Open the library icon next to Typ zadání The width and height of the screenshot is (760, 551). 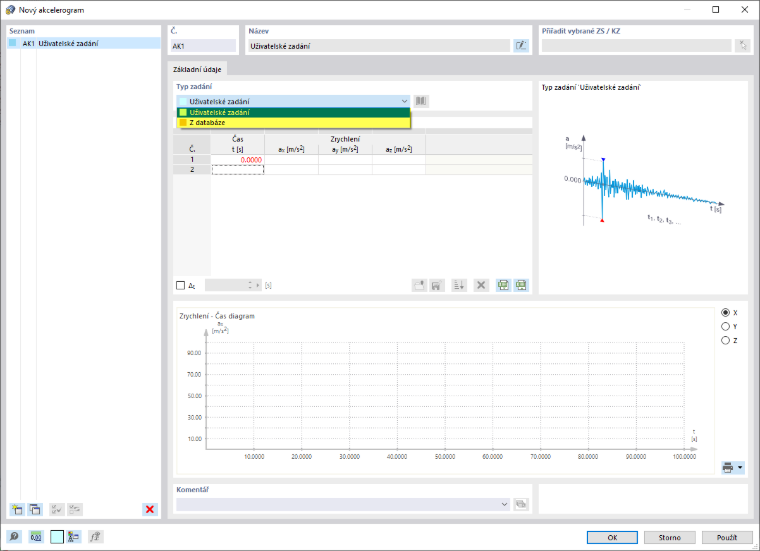[x=421, y=101]
